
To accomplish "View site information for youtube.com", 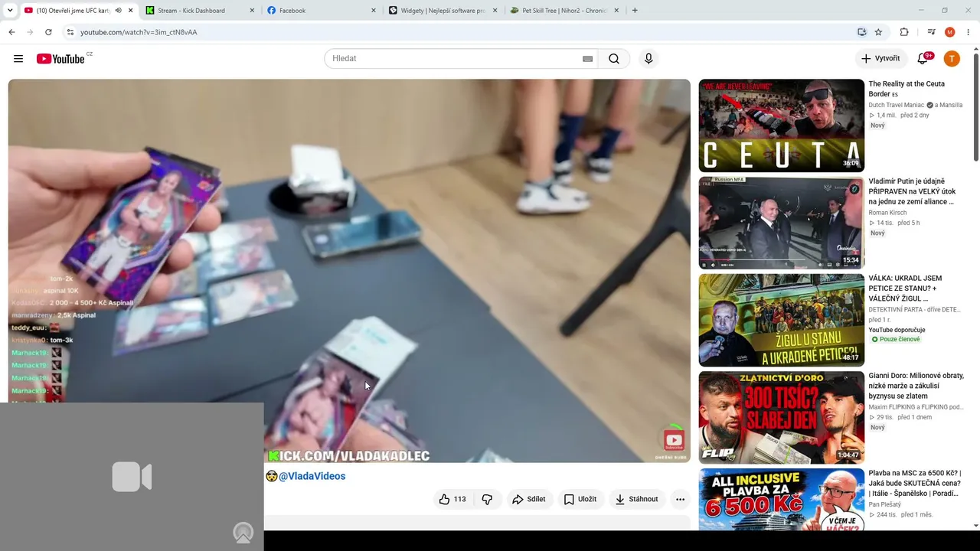I will pos(70,32).
